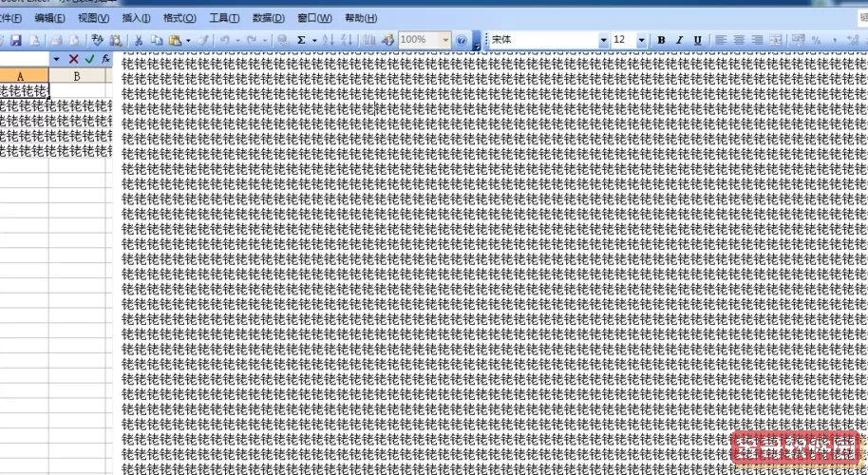This screenshot has width=868, height=475.
Task: Click the Save icon in the toolbar
Action: [16, 40]
